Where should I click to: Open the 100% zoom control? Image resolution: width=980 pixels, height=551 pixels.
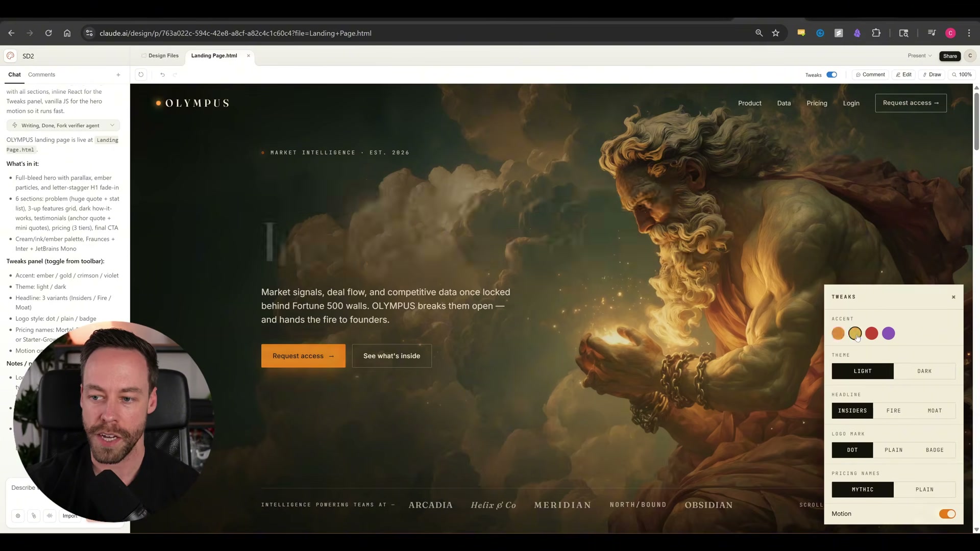point(962,74)
